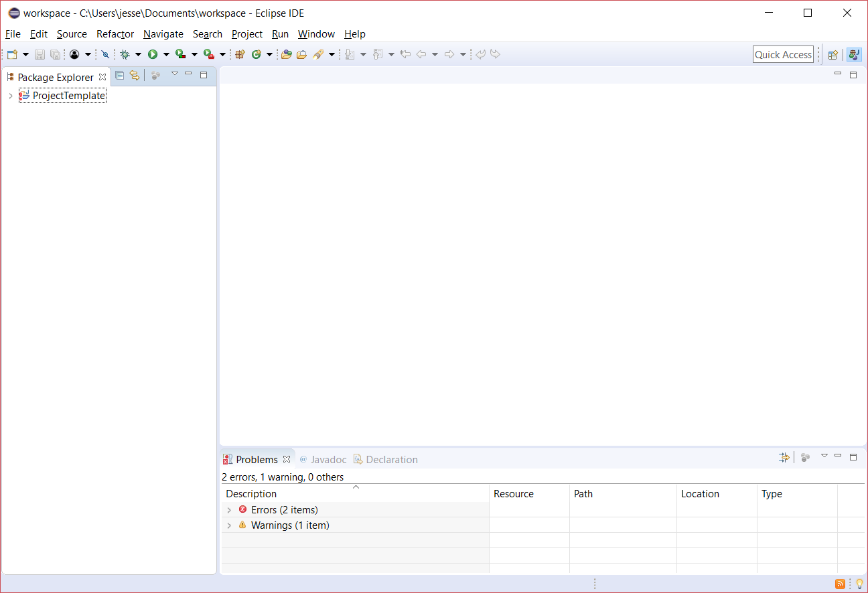Click the Open Perspective icon
This screenshot has width=868, height=593.
coord(833,55)
